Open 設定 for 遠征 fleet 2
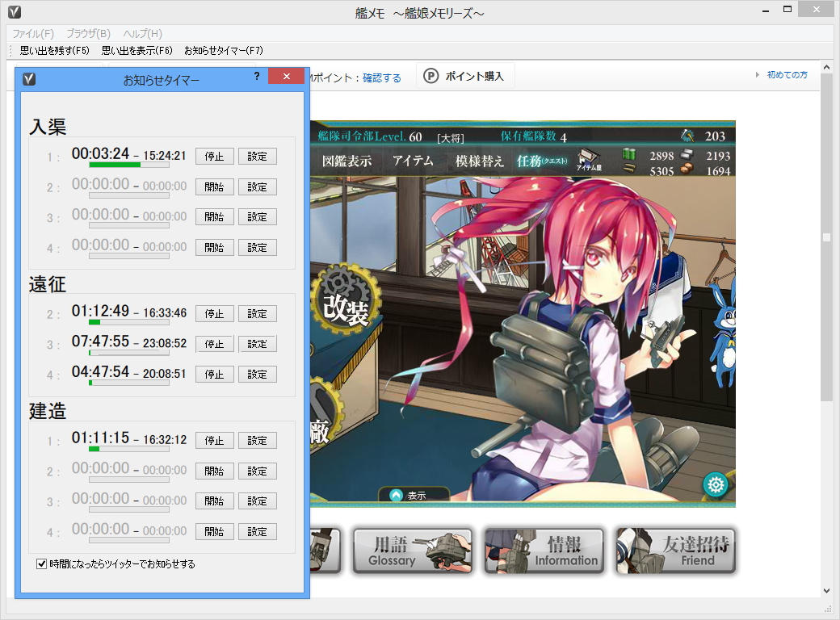The image size is (840, 620). pyautogui.click(x=257, y=314)
